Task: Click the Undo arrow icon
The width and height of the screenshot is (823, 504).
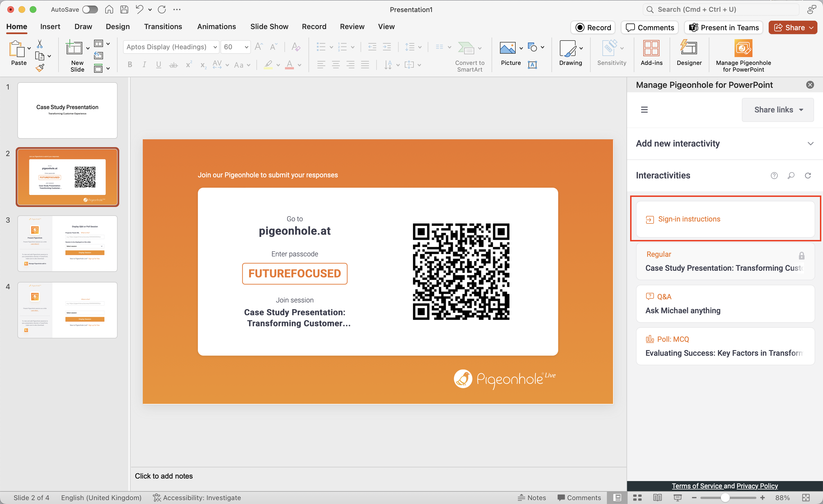Action: click(139, 9)
